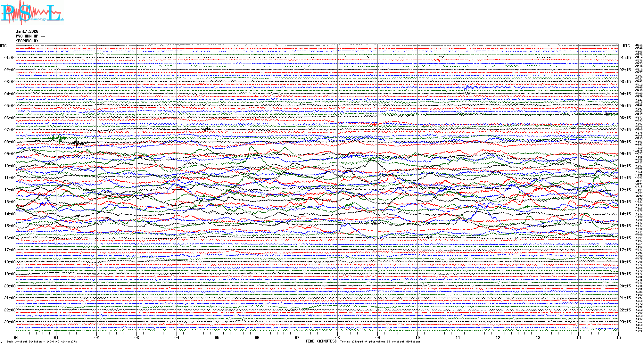Viewport: 644px width, 346px height.
Task: Click the PVO HHN HP station label
Action: point(30,36)
